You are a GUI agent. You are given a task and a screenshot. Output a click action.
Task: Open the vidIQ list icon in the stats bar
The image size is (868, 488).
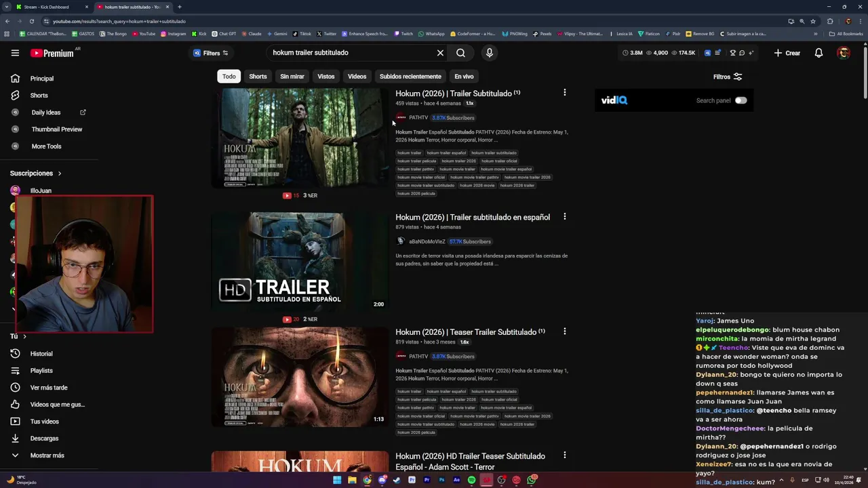(x=717, y=53)
